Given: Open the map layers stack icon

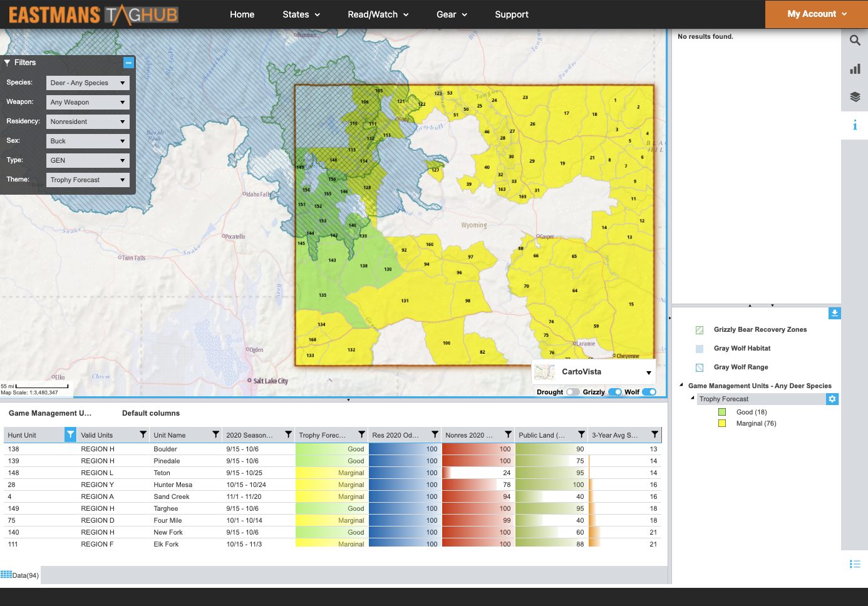Looking at the screenshot, I should coord(854,97).
